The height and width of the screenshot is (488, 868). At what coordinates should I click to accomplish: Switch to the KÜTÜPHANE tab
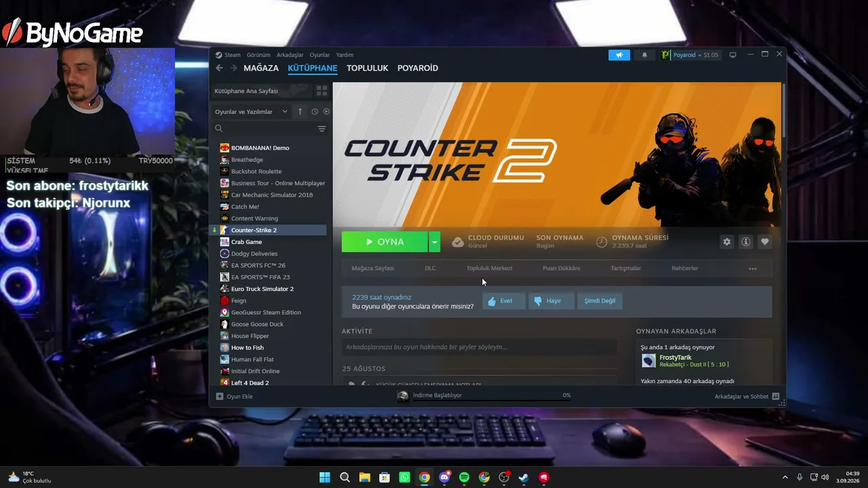point(313,68)
